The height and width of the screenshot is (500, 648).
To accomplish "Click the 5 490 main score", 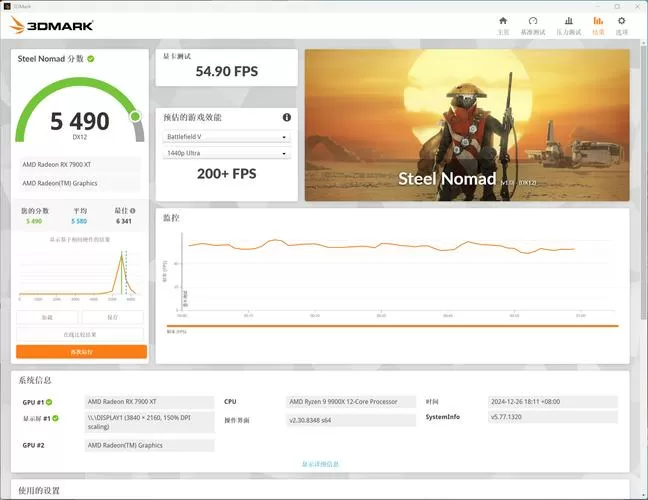I will coord(80,121).
